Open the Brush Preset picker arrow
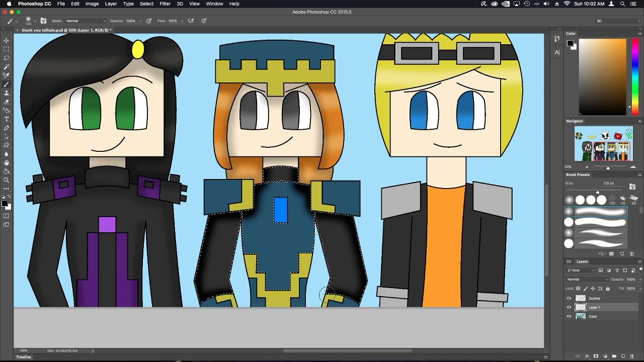This screenshot has width=644, height=362. click(35, 21)
